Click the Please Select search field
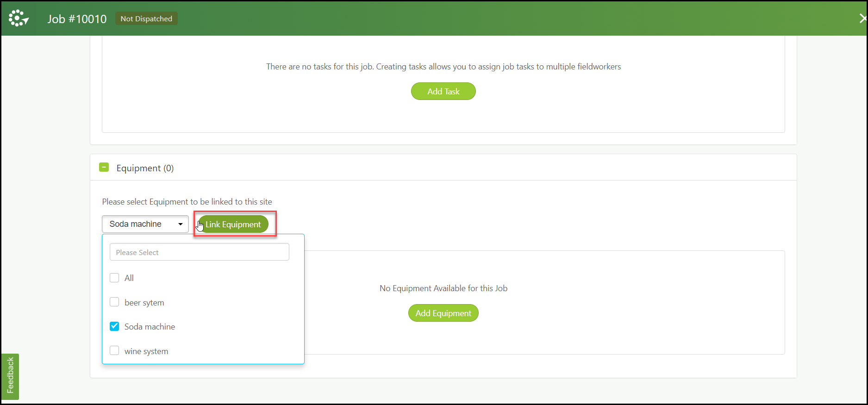The width and height of the screenshot is (868, 405). pos(200,252)
